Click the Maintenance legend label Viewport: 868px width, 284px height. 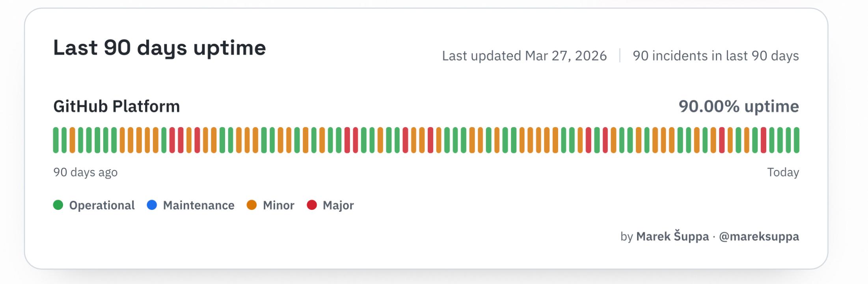(199, 206)
